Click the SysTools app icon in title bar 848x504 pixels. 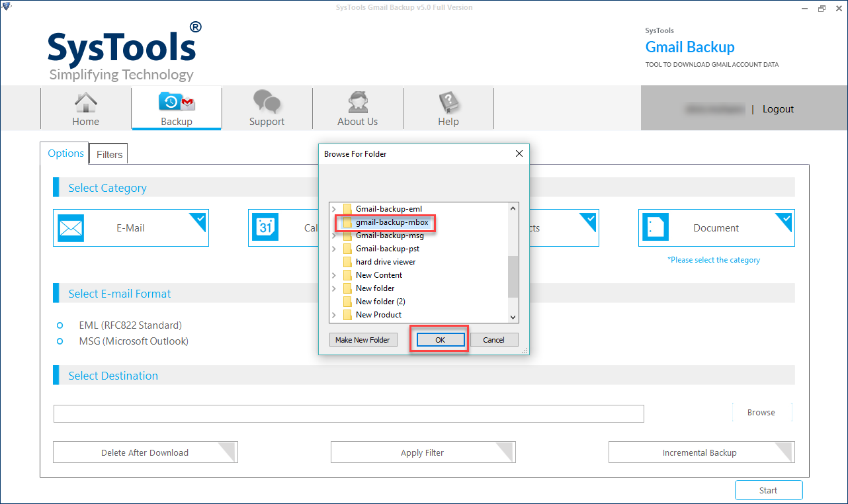pyautogui.click(x=7, y=7)
